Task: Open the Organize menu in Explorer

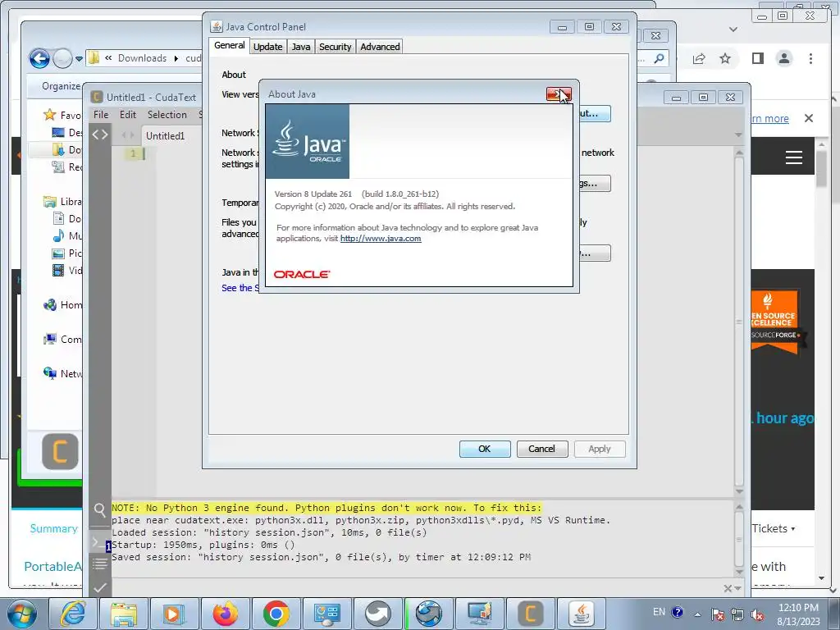Action: 61,85
